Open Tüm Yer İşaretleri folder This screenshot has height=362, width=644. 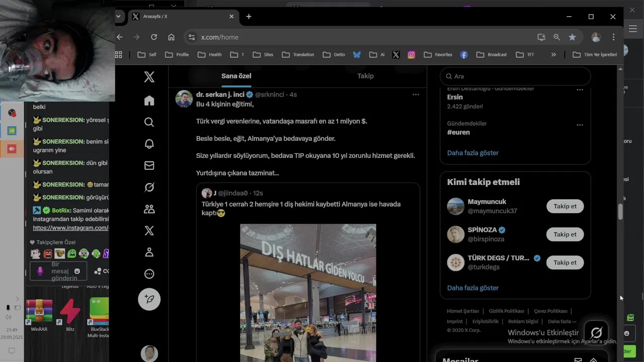point(595,54)
